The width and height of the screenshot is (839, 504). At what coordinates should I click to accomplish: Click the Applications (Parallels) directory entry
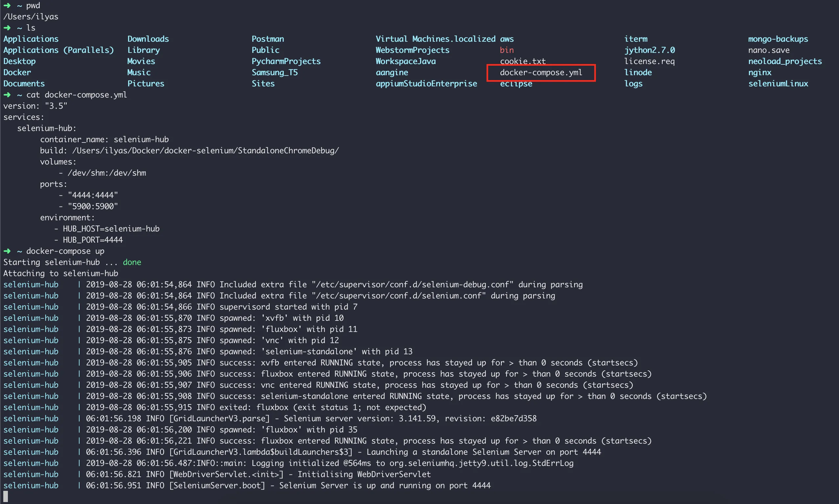pos(58,50)
